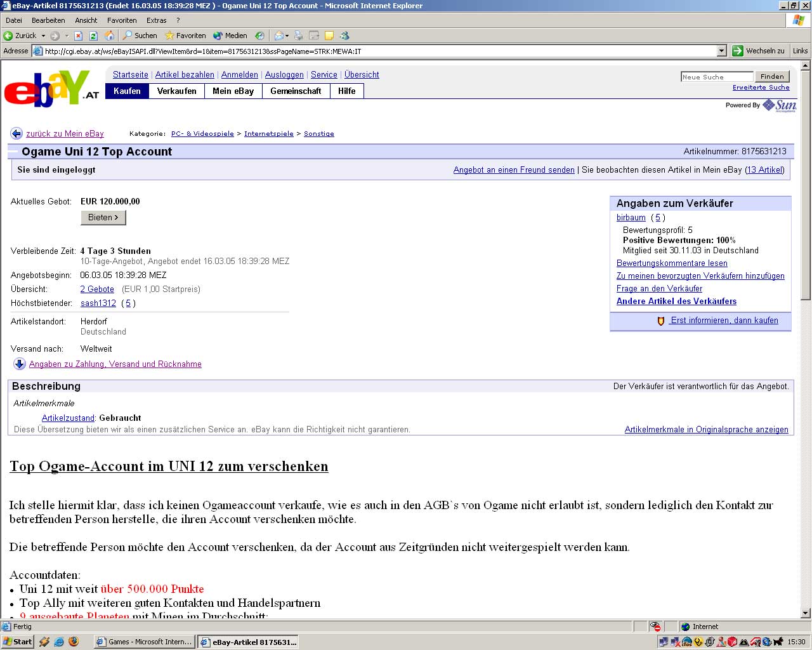
Task: Click the privacy blocked eye icon in status bar
Action: tap(655, 627)
